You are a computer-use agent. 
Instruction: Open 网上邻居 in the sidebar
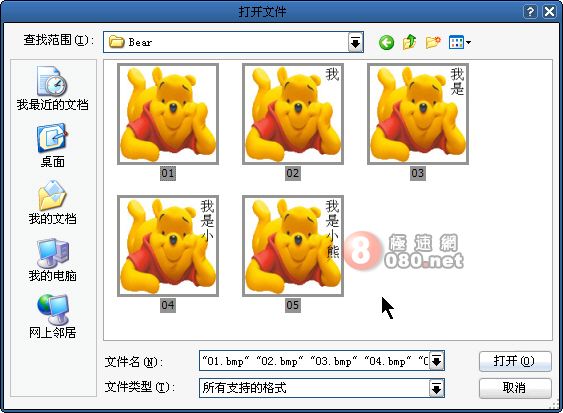pos(52,317)
